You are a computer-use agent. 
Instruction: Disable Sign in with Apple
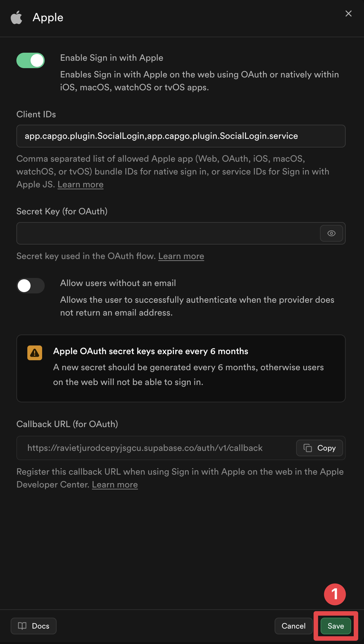(30, 60)
